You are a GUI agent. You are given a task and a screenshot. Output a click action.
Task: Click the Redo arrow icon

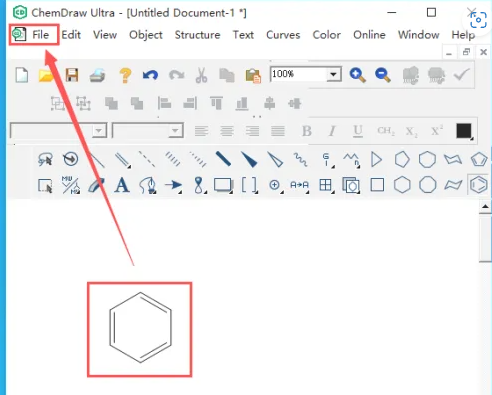[x=176, y=75]
